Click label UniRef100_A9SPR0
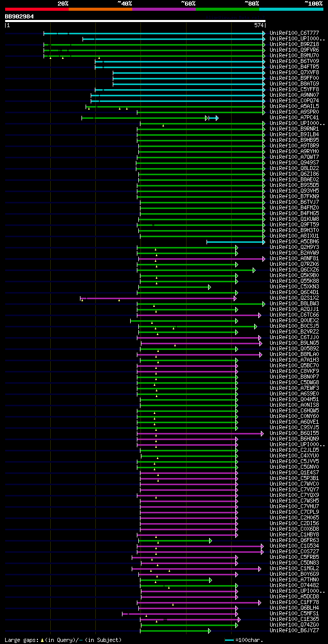Screen dimensions: 328x644 pyautogui.click(x=294, y=112)
